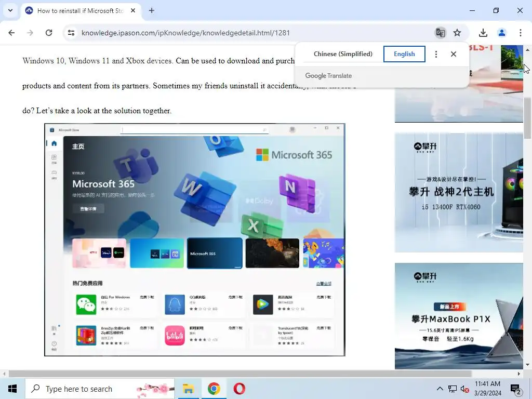Click the scroll up arrow of vertical scrollbar
Screen dimensions: 532x399
(x=527, y=49)
